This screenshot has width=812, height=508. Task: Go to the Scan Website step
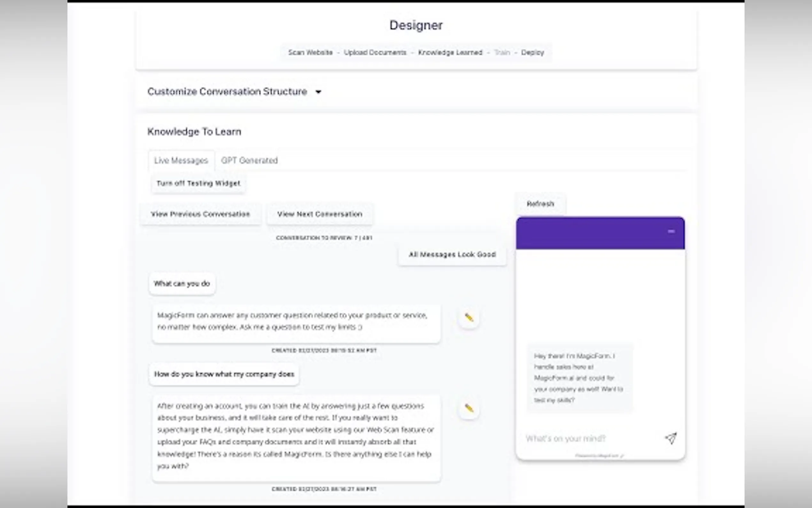[x=310, y=52]
